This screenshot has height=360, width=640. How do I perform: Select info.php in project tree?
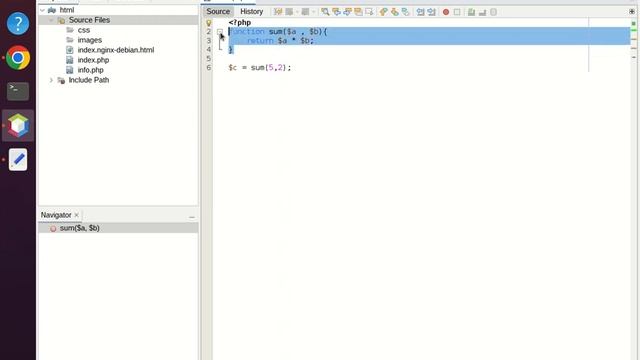(x=91, y=70)
